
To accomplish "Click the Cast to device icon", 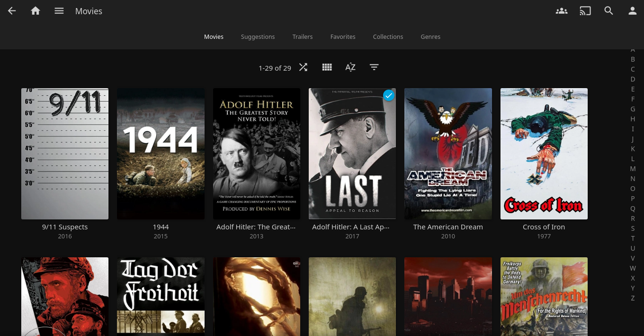I will point(585,11).
